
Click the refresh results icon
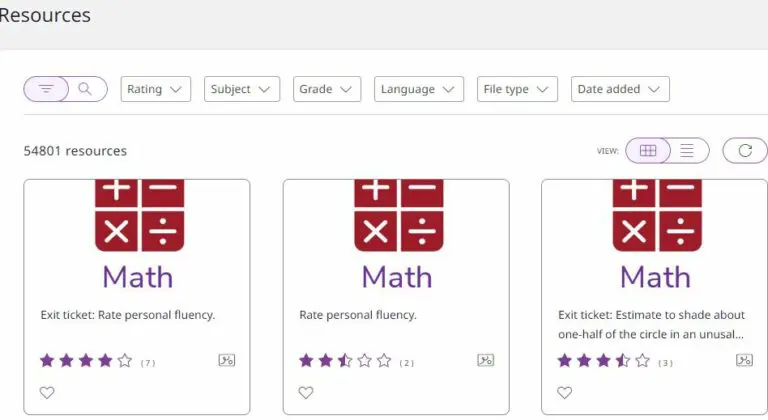tap(744, 151)
